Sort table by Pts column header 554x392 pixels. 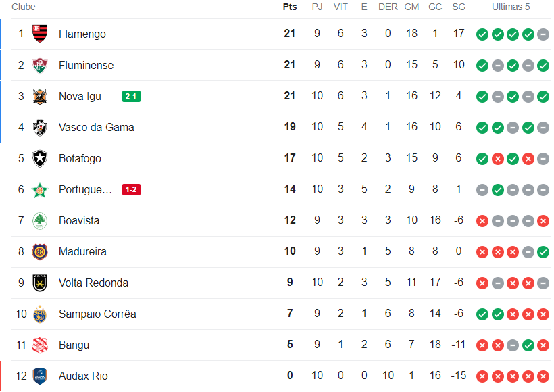290,7
